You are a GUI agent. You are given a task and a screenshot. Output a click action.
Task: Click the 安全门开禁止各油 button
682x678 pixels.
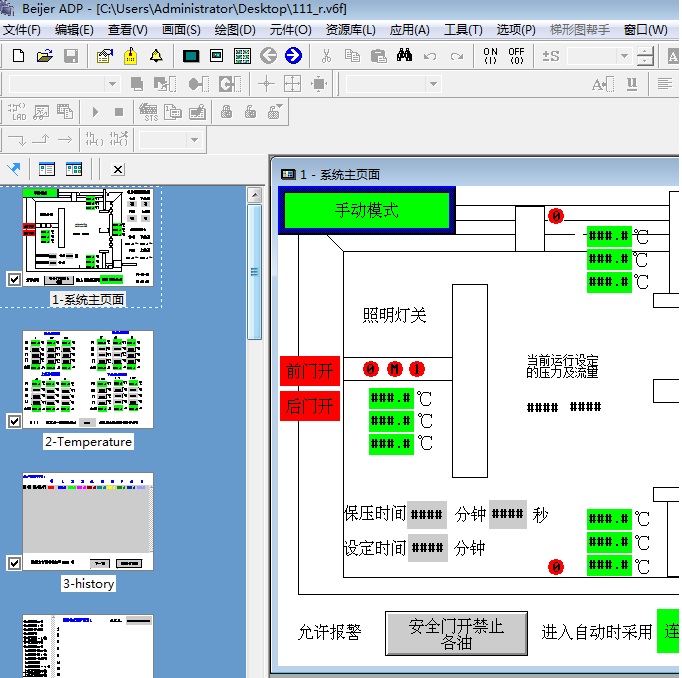pos(456,633)
